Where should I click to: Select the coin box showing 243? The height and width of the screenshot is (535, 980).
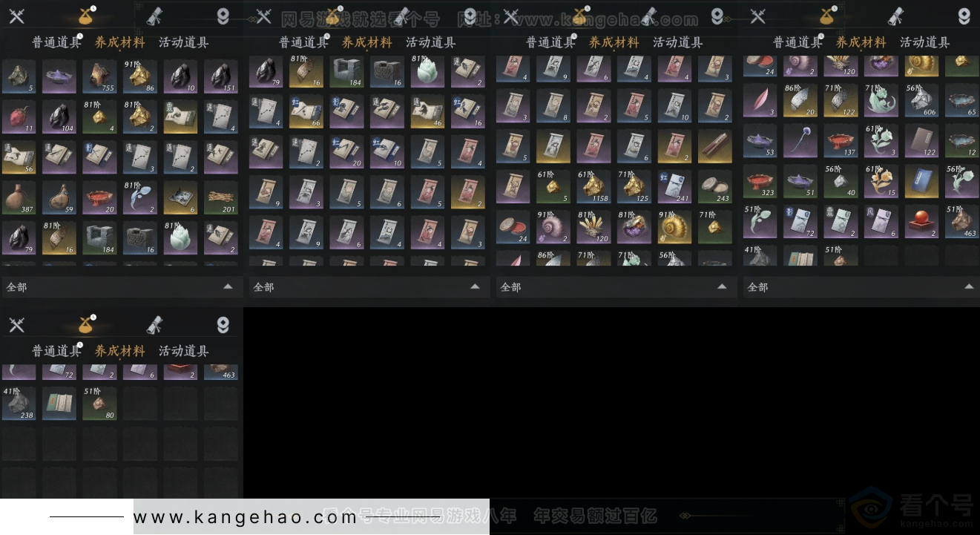[x=714, y=186]
